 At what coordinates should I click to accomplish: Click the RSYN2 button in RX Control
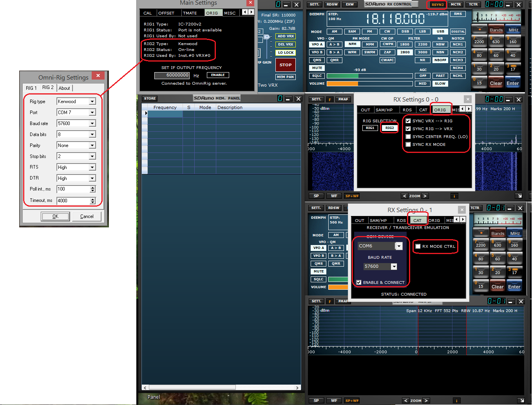438,5
